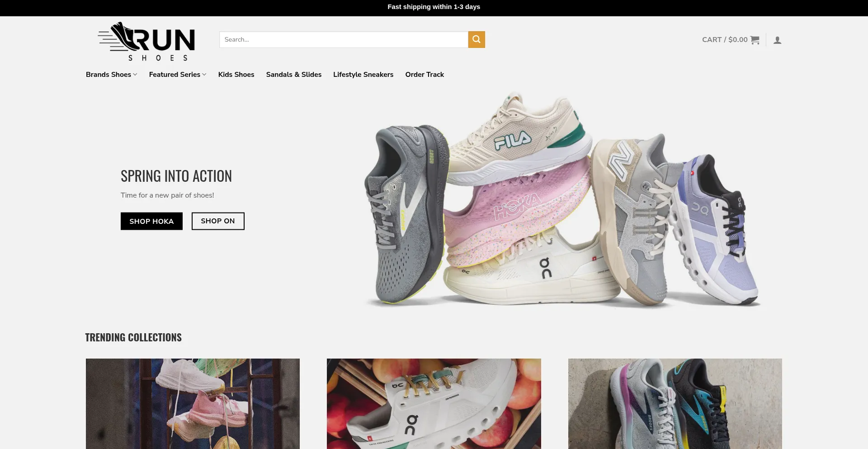Click the Fast shipping announcement bar
This screenshot has width=868, height=449.
(434, 7)
